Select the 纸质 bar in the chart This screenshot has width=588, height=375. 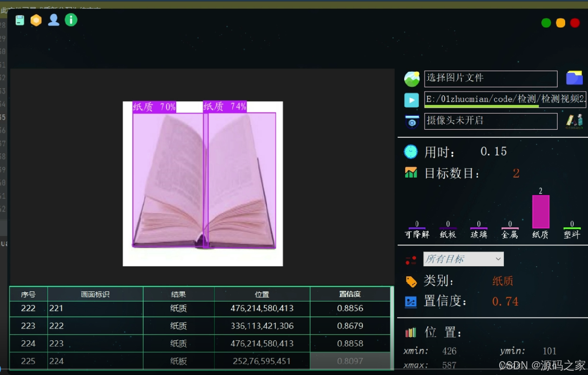coord(541,211)
